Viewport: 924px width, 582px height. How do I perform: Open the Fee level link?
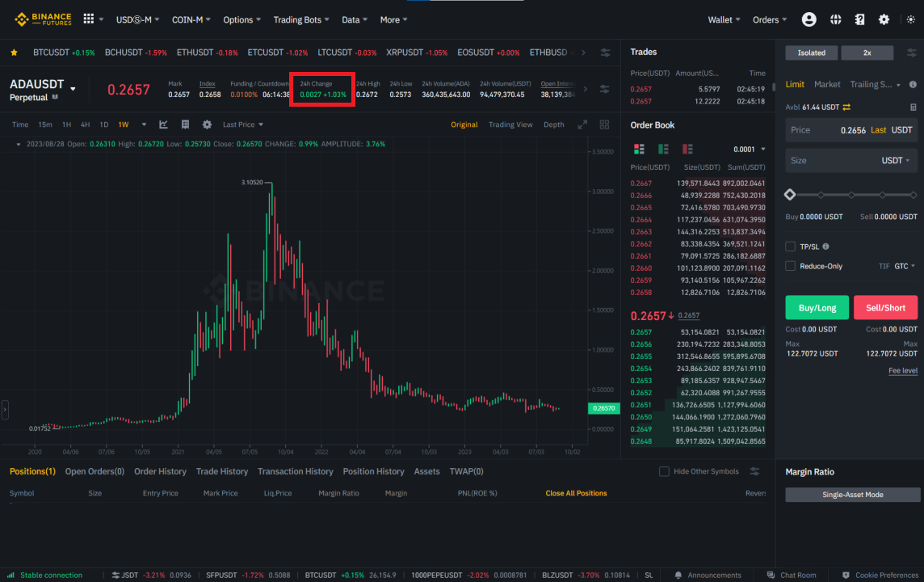(903, 370)
